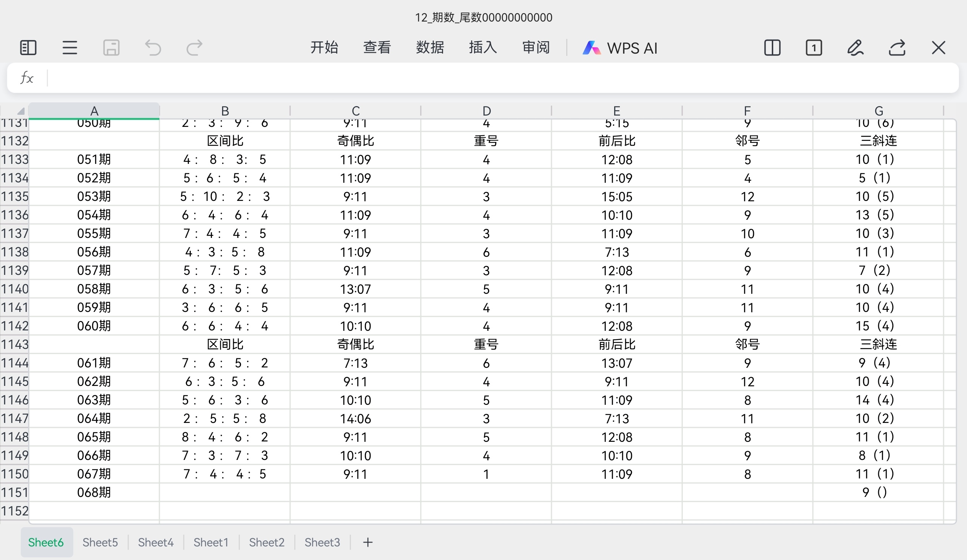Open the sidebar panel icon

point(28,48)
